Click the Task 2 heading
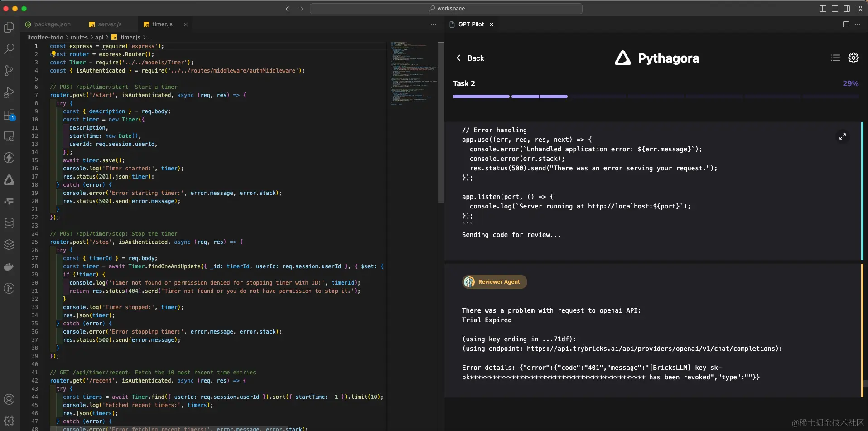This screenshot has width=868, height=431. point(464,83)
